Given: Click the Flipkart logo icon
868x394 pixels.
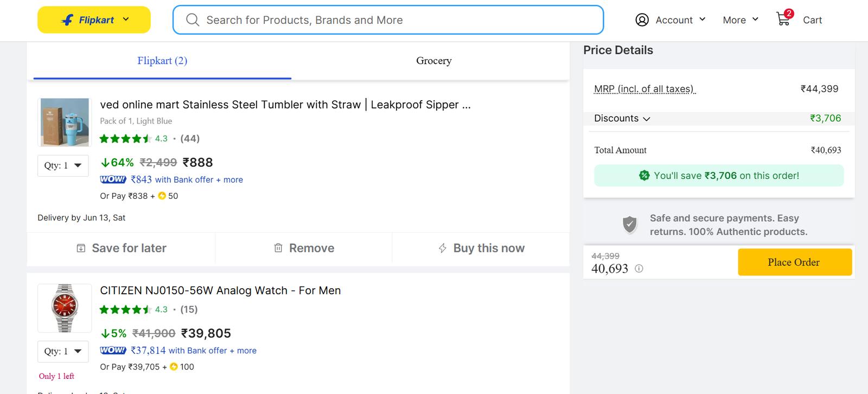Looking at the screenshot, I should point(67,20).
